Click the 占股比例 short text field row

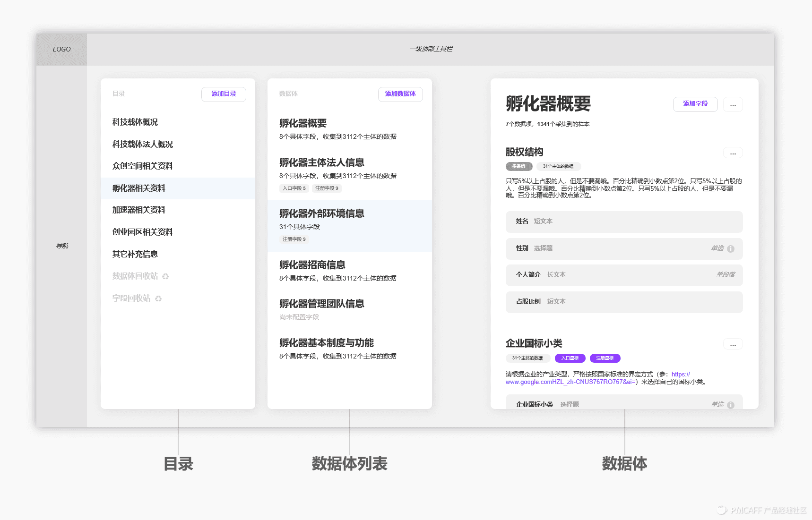tap(624, 302)
